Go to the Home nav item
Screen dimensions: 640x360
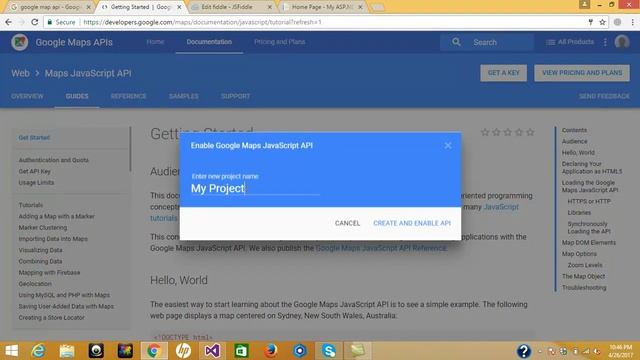point(155,42)
